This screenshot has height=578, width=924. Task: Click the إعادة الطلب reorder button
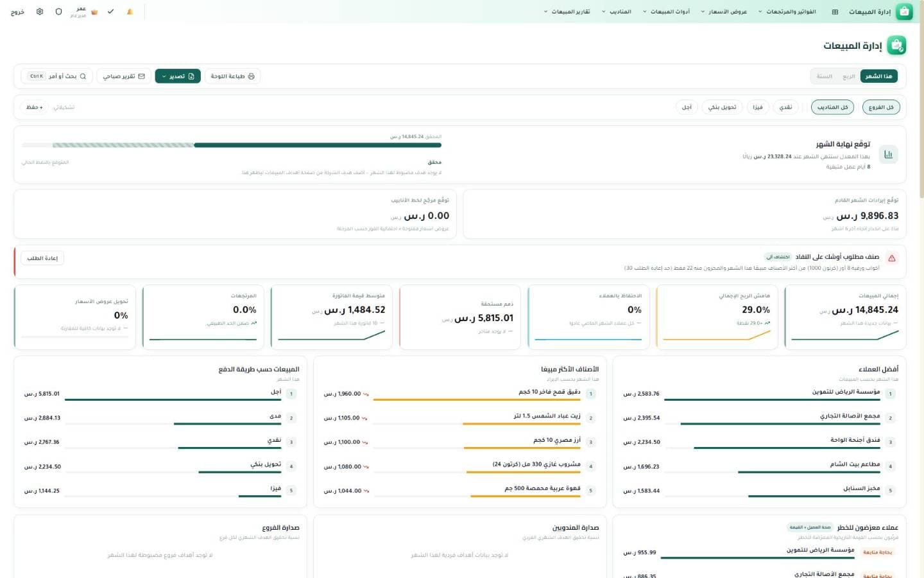tap(42, 258)
